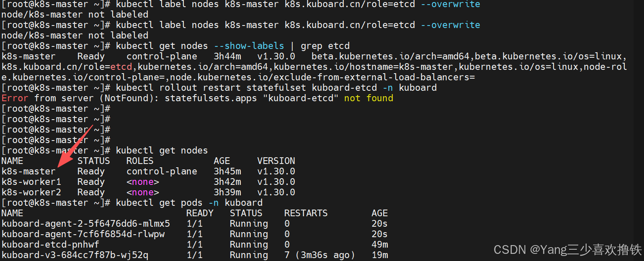
Task: Click the red 'Error' word
Action: point(15,98)
